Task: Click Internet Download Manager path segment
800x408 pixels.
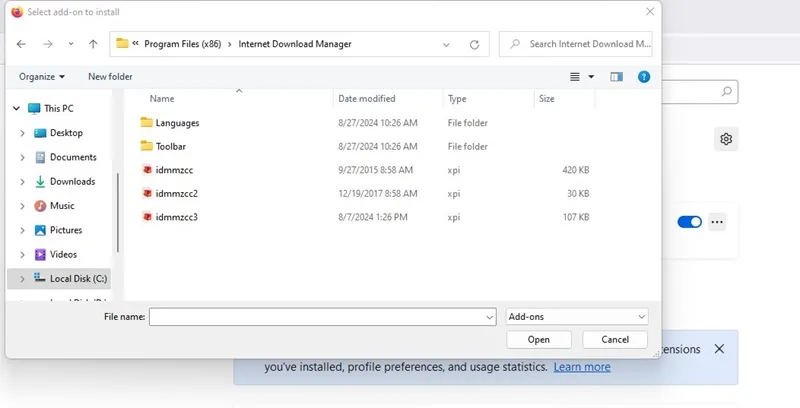Action: coord(295,44)
